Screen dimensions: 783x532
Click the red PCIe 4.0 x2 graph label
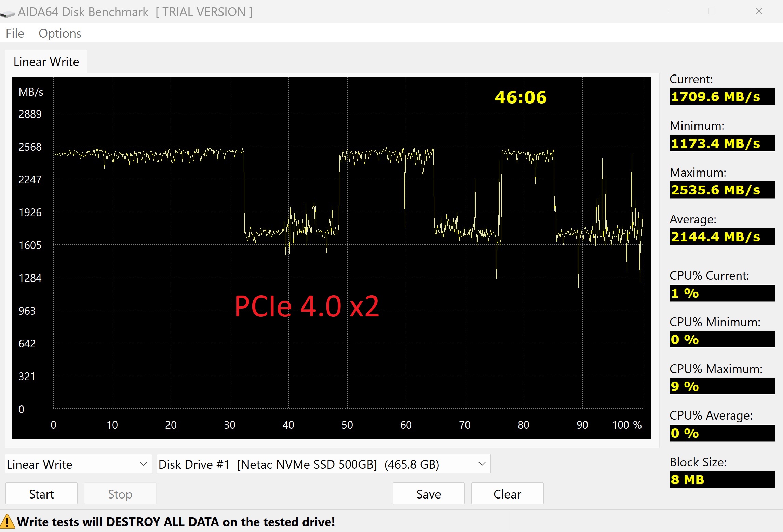307,306
